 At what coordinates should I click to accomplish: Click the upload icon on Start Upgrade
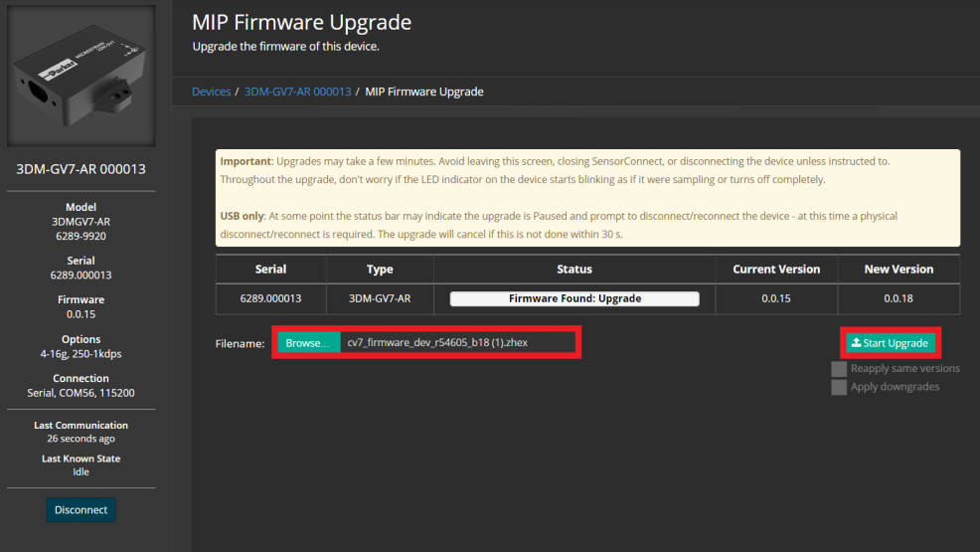pyautogui.click(x=856, y=342)
